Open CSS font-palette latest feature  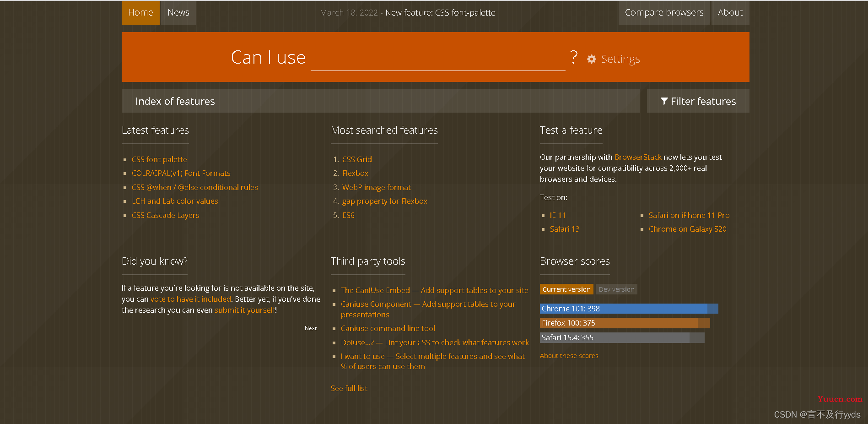159,159
